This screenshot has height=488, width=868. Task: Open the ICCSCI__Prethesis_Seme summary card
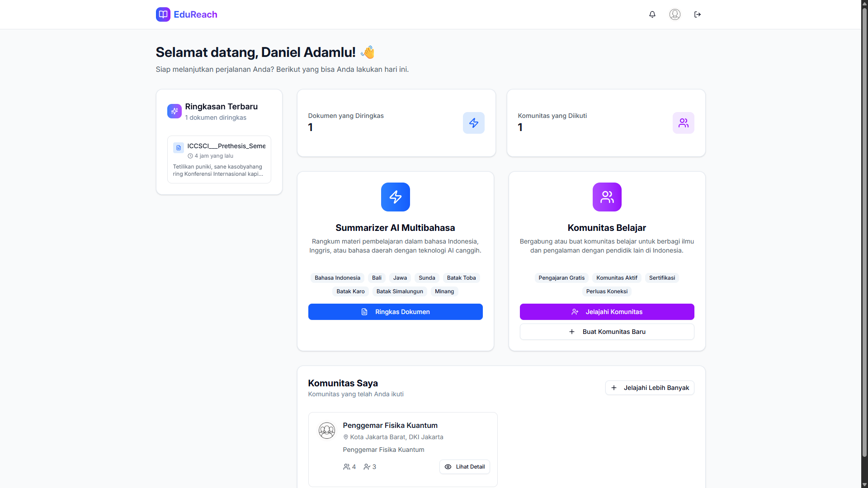pyautogui.click(x=219, y=160)
